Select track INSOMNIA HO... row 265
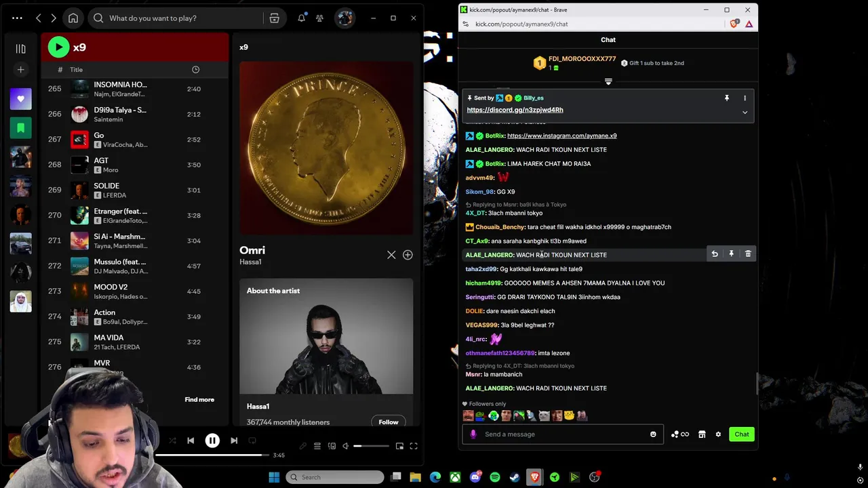 click(134, 89)
